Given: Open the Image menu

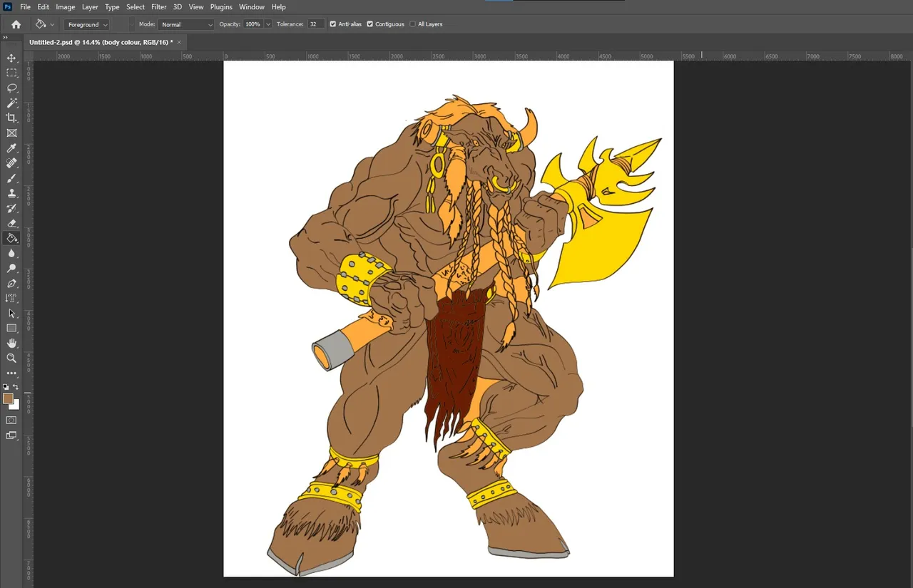Looking at the screenshot, I should click(66, 7).
